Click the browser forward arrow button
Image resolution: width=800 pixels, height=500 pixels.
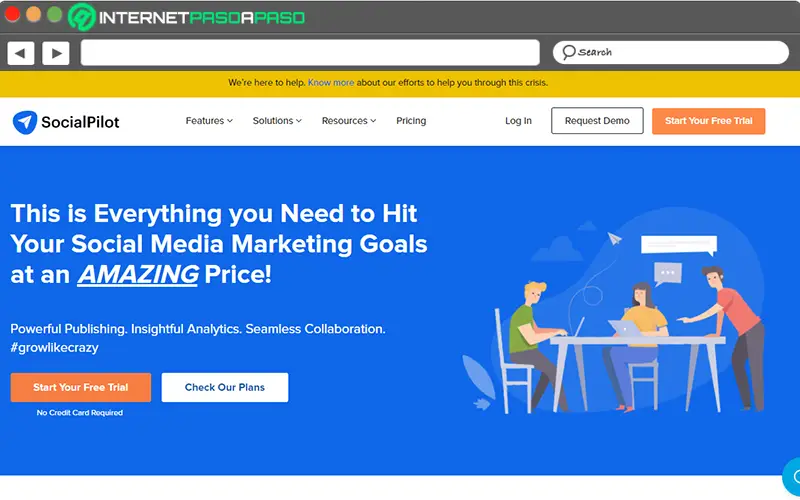[55, 53]
